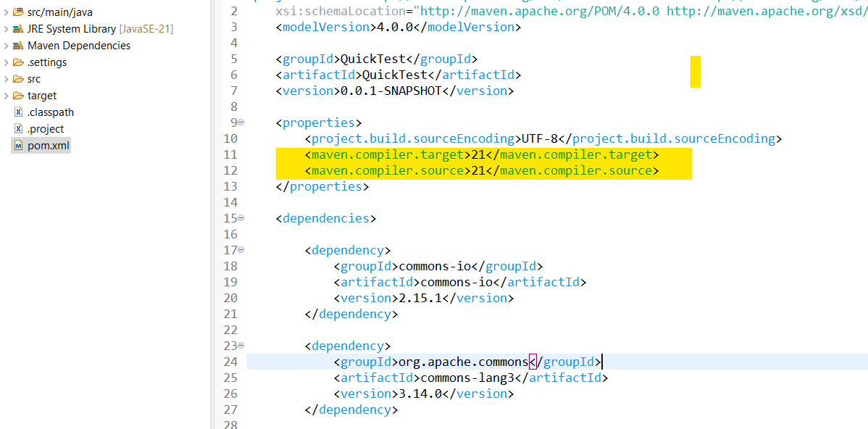Click the .classpath XML file icon

[x=18, y=112]
